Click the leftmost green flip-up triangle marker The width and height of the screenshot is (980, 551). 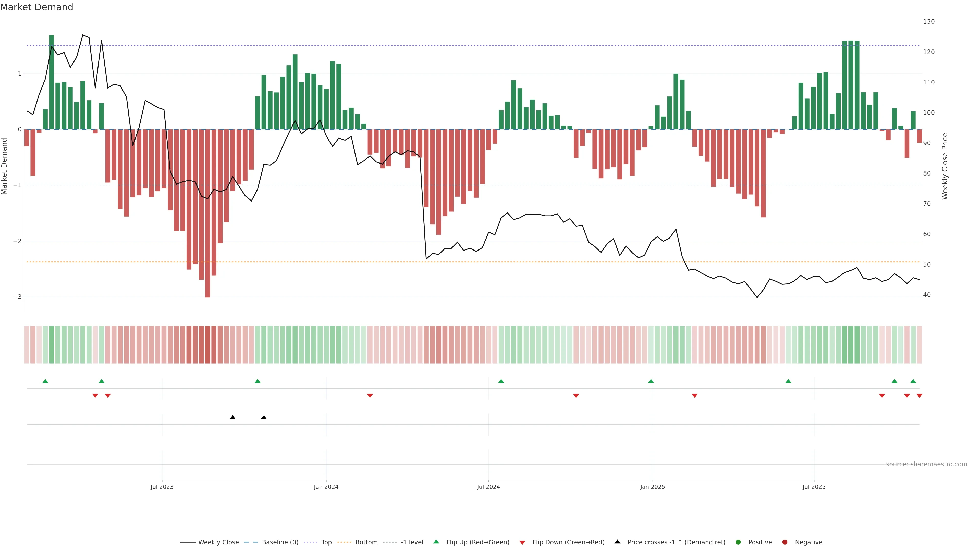(45, 381)
